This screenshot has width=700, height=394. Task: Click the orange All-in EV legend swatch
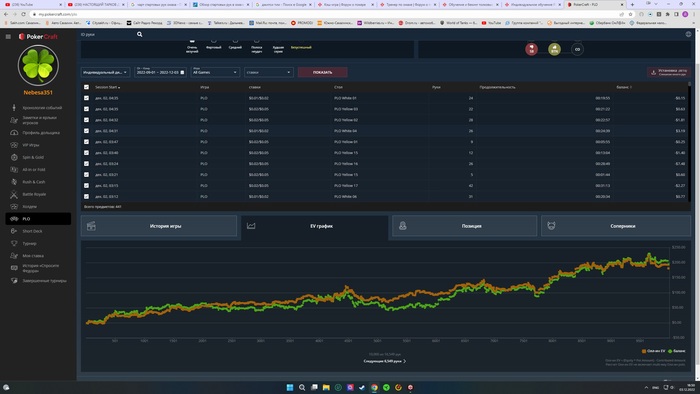[x=644, y=351]
